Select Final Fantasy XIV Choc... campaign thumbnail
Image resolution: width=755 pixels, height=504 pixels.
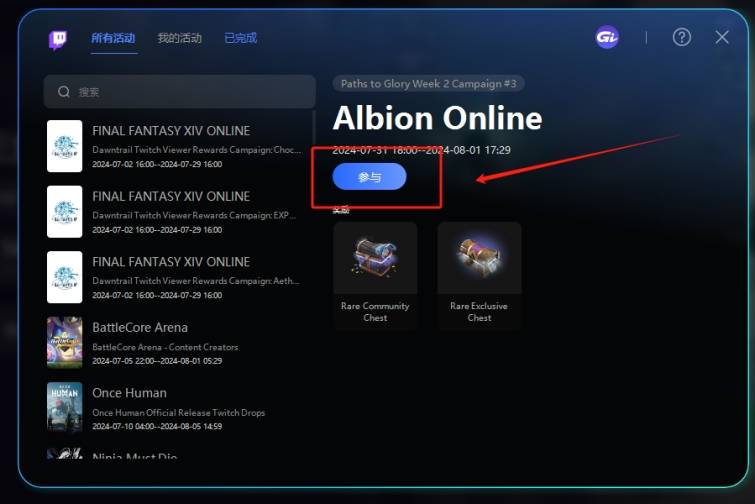[65, 146]
